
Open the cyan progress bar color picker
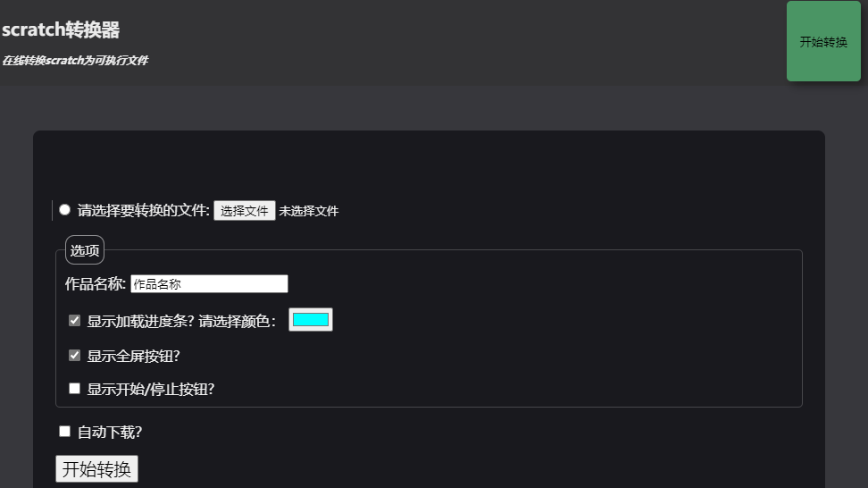pos(311,320)
